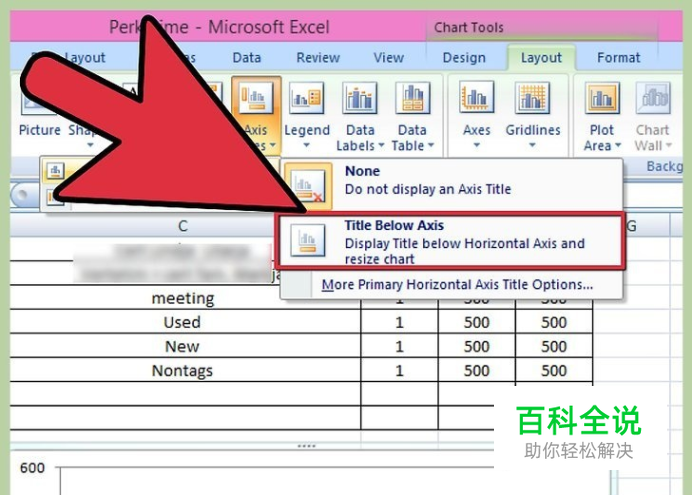Click the '1' cell in the Nontags row
The height and width of the screenshot is (495, 692).
pos(399,371)
